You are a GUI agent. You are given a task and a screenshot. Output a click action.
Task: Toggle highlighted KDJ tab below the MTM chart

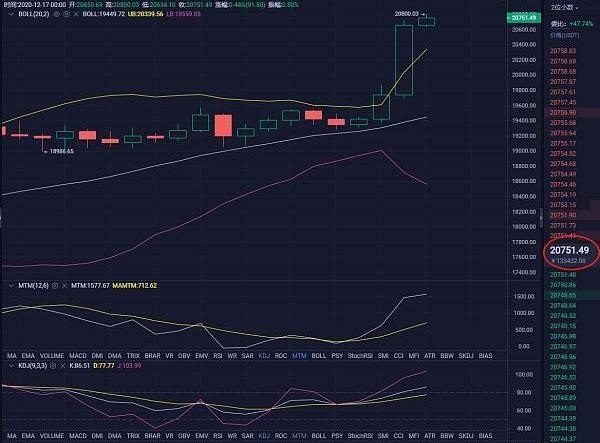click(263, 354)
